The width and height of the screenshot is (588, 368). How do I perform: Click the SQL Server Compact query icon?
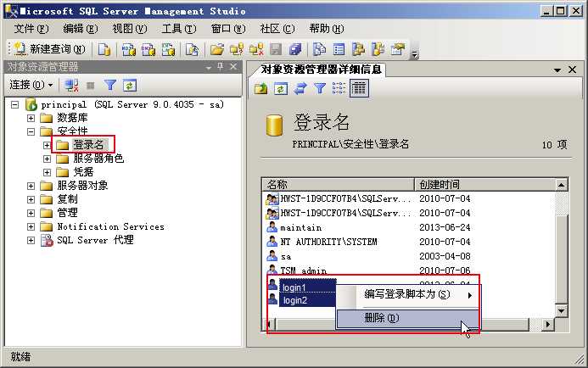192,49
